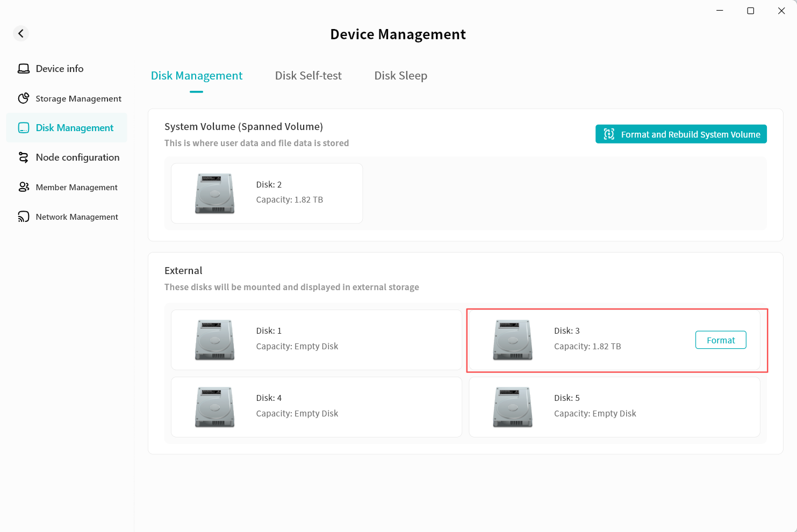Click the back arrow icon
Viewport: 797px width, 532px height.
[x=21, y=33]
